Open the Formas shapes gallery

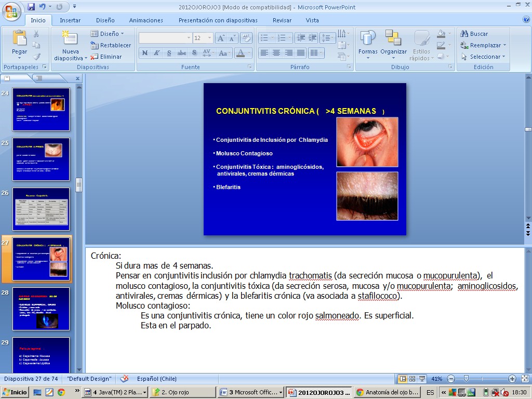tap(368, 38)
